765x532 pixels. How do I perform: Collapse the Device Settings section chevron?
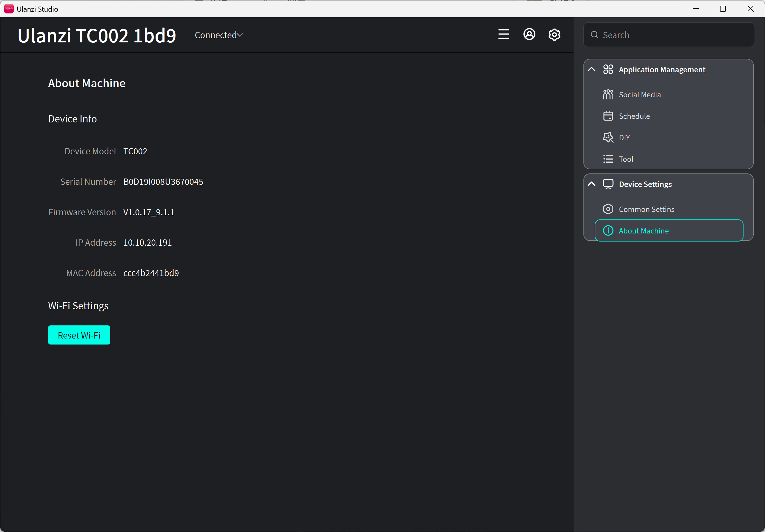click(592, 184)
